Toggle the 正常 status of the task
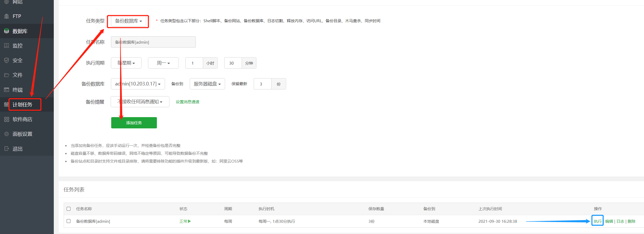644x234 pixels. point(185,221)
